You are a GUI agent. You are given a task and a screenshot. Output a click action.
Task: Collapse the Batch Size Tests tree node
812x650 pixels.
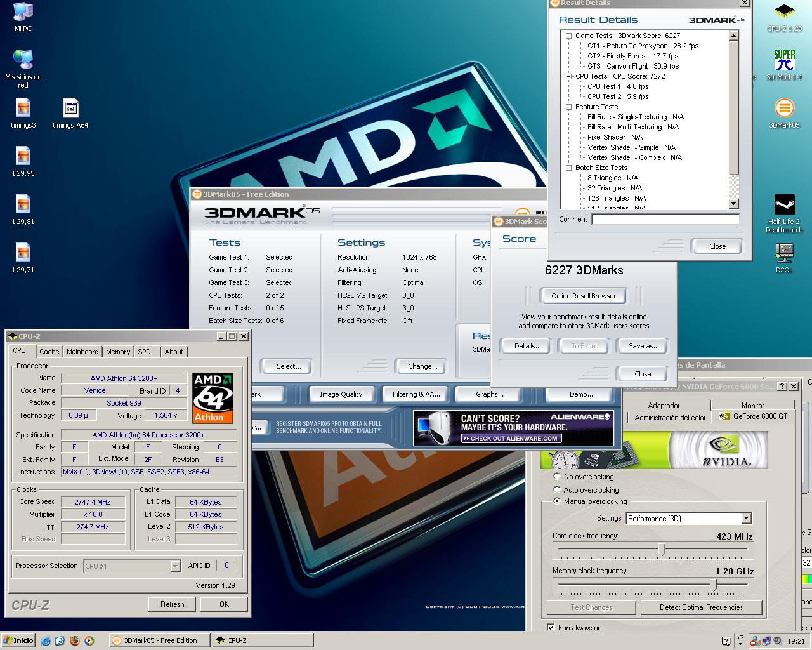point(569,168)
